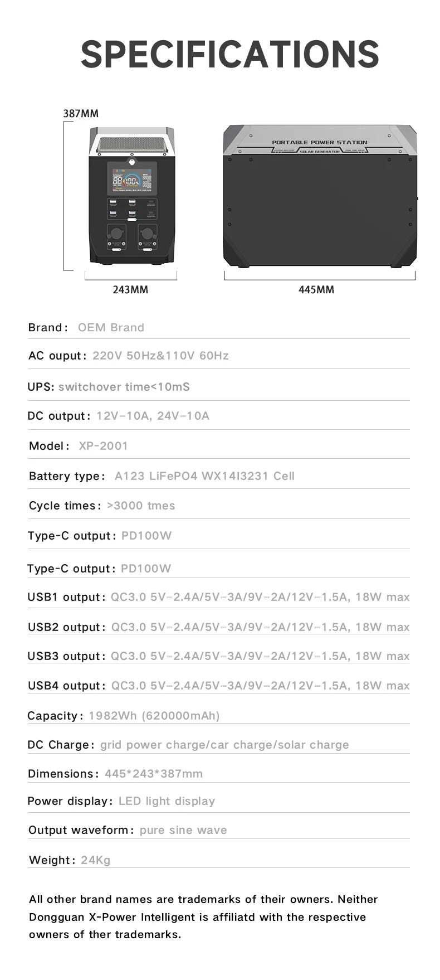Screen dimensions: 440x980
Task: Click the upper Type-C port
Action: coord(150,202)
